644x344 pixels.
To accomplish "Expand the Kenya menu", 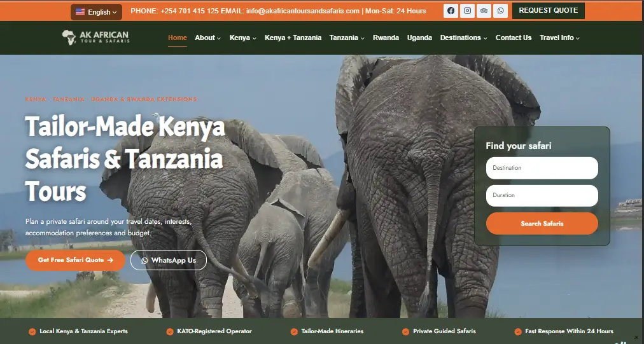I will pos(242,38).
